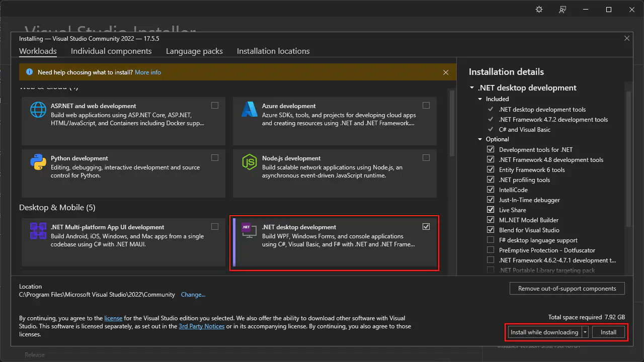Maximize the Visual Studio Installer window
Viewport: 644px width, 362px height.
point(609,10)
